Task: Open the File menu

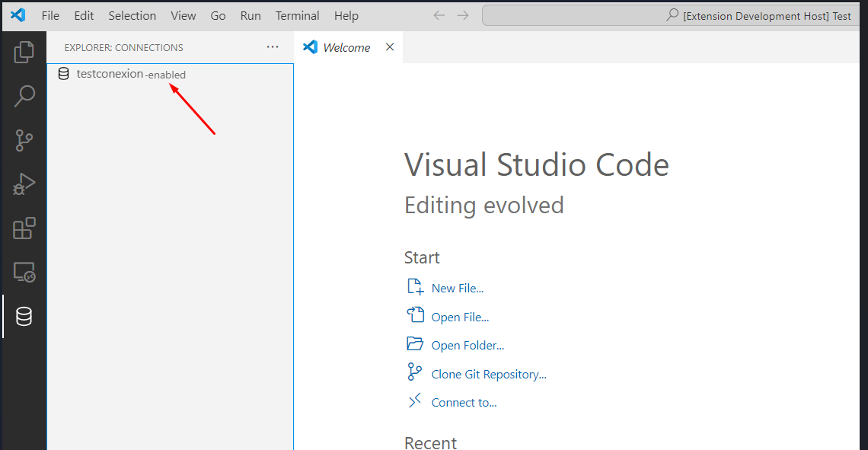Action: click(x=50, y=15)
